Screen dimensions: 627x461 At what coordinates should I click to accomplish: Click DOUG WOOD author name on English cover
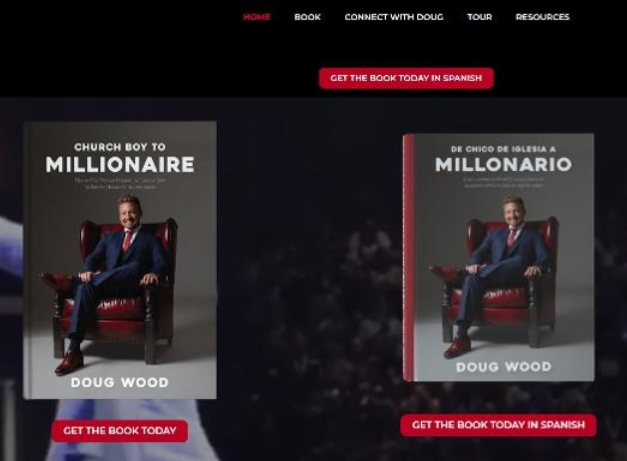(120, 382)
